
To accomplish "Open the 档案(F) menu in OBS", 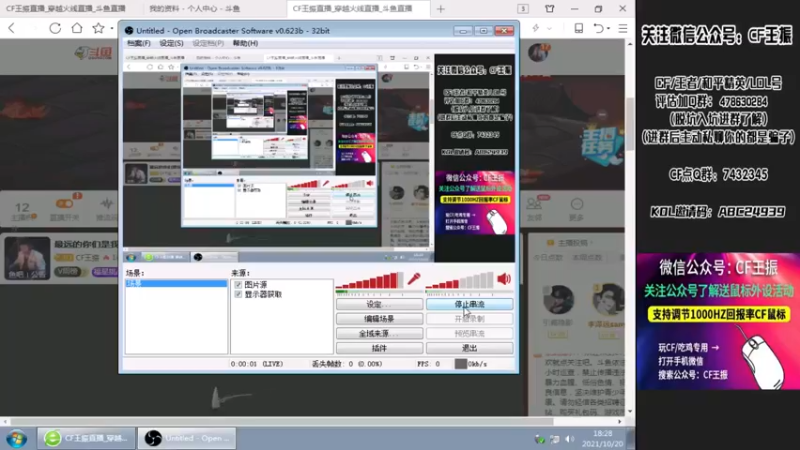I will (139, 43).
